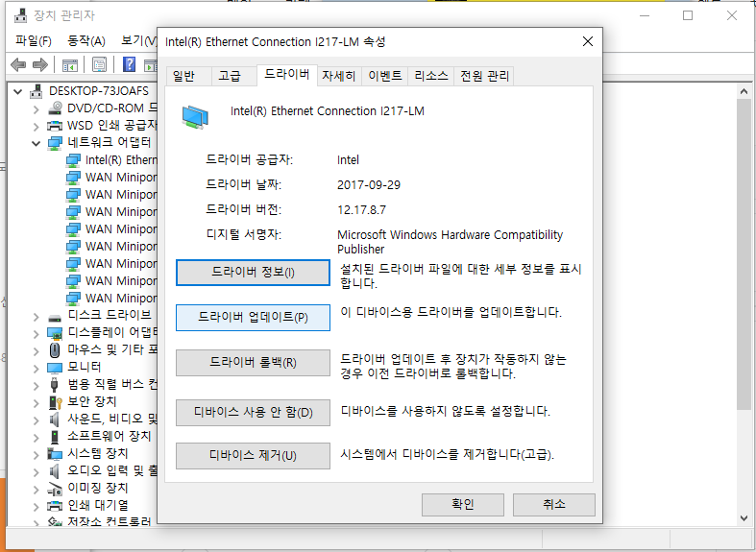Viewport: 756px width, 552px height.
Task: Click the DVD/CD-ROM drive icon
Action: pos(56,108)
